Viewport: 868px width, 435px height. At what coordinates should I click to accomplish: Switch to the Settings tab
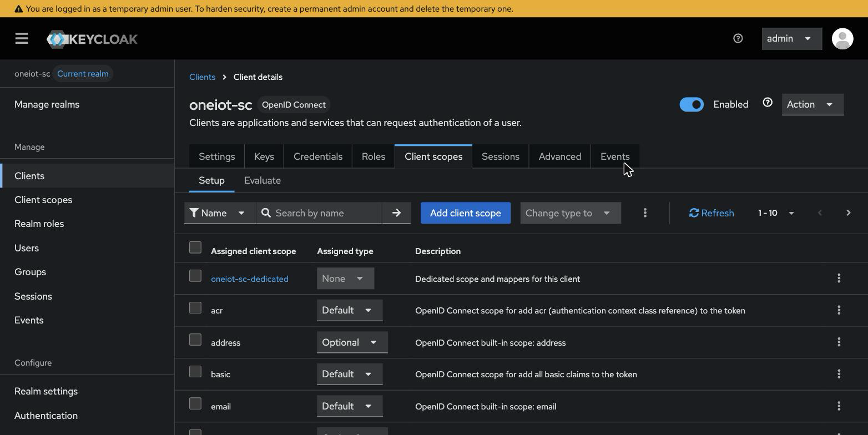[x=217, y=156]
